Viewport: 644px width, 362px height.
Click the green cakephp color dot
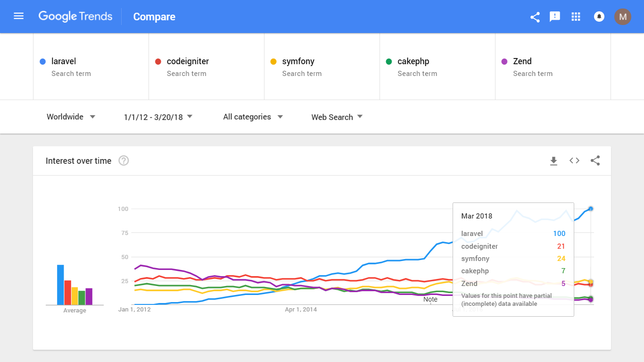pyautogui.click(x=389, y=61)
